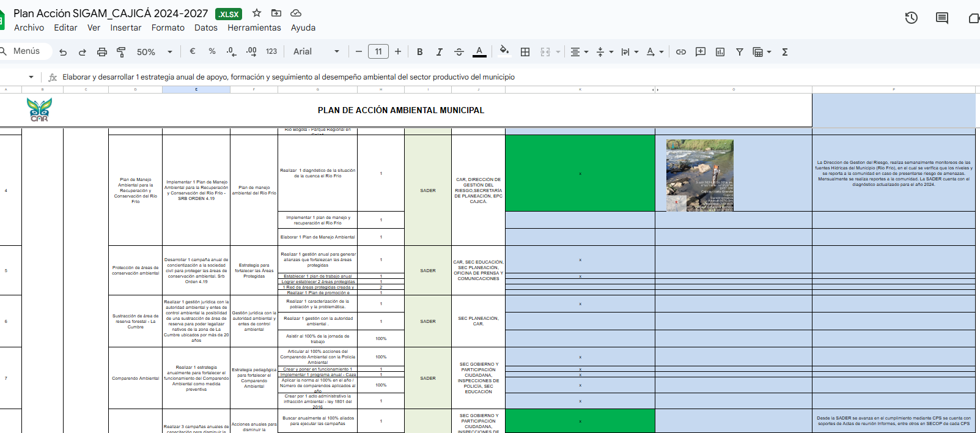Open the Insertar menu
Image resolution: width=980 pixels, height=433 pixels.
pyautogui.click(x=125, y=28)
